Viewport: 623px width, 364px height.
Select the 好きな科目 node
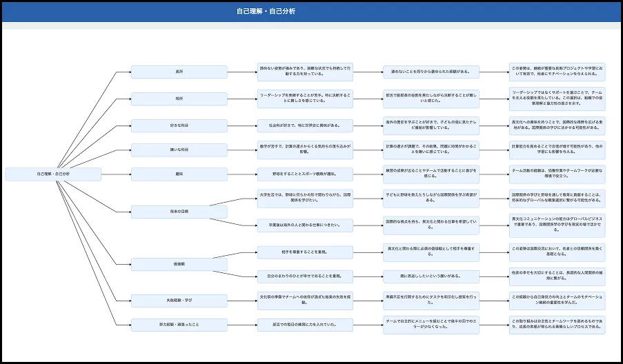179,126
